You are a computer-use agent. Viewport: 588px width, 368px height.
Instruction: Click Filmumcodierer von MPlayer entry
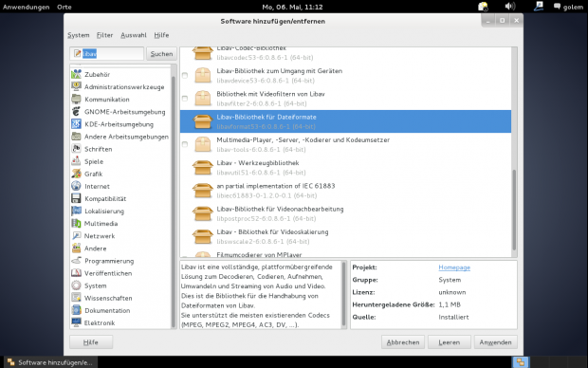tap(259, 255)
